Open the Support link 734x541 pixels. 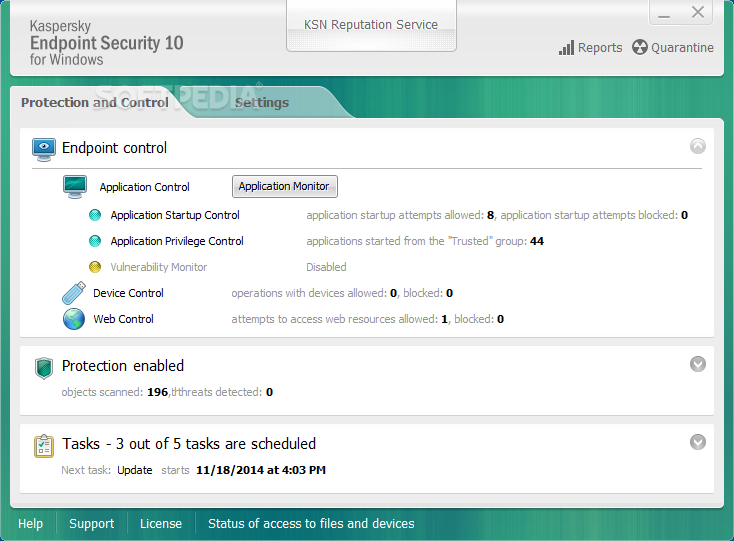coord(92,523)
